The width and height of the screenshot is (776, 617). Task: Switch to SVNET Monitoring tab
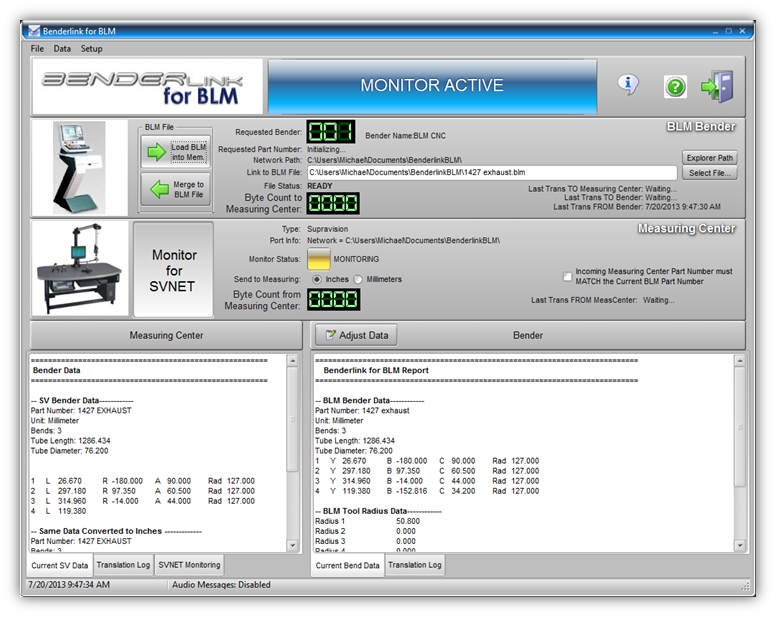tap(189, 565)
